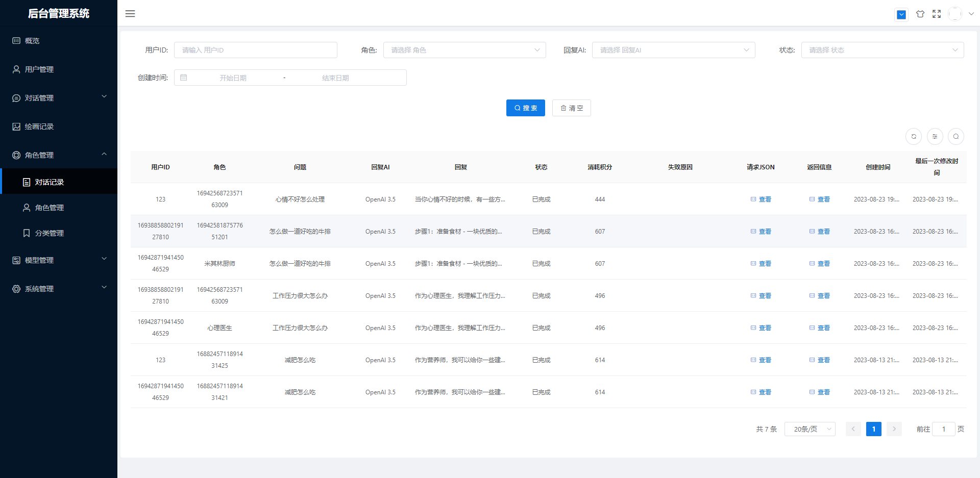This screenshot has height=478, width=980.
Task: Click the user avatar in top right
Action: click(x=955, y=14)
